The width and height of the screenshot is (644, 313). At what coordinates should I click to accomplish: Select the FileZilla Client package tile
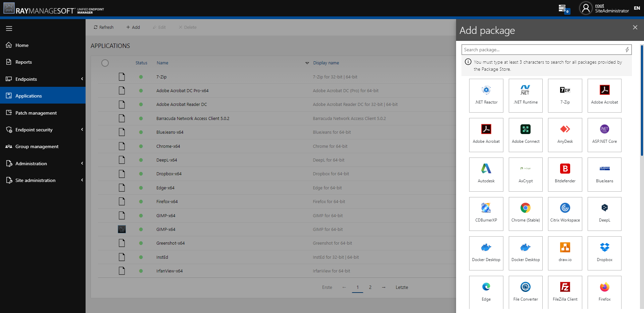pyautogui.click(x=565, y=293)
